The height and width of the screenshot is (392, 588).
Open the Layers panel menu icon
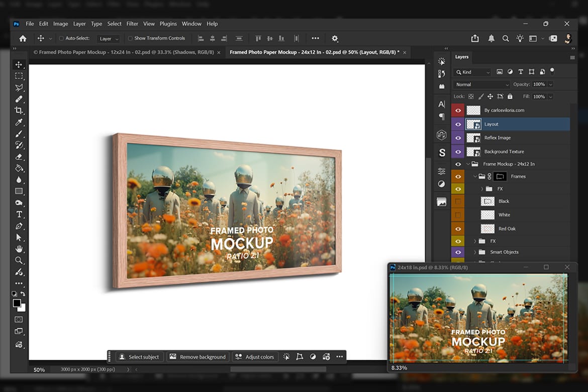point(572,57)
